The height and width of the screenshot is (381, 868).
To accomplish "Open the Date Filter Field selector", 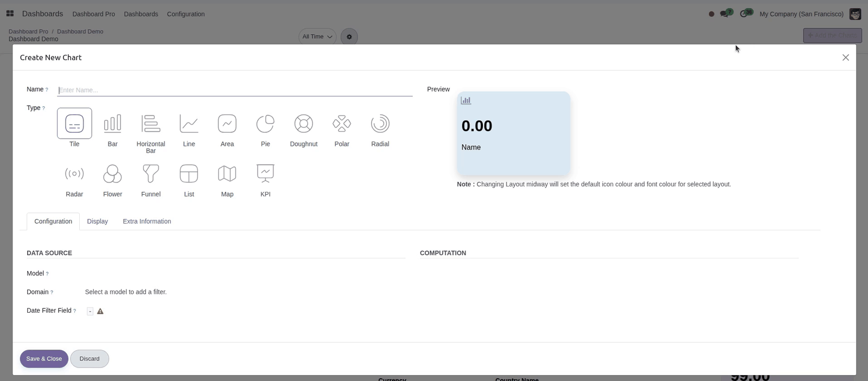I will click(90, 311).
